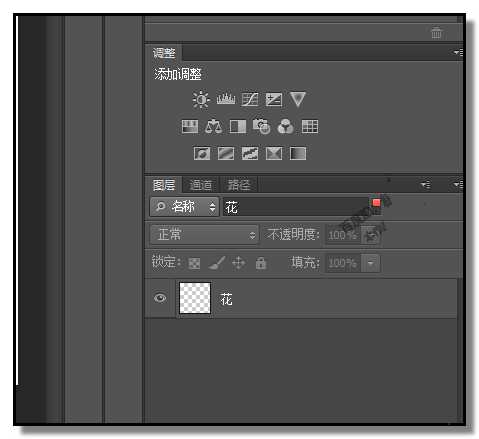Add a Levels adjustment layer
The height and width of the screenshot is (439, 479).
(226, 99)
